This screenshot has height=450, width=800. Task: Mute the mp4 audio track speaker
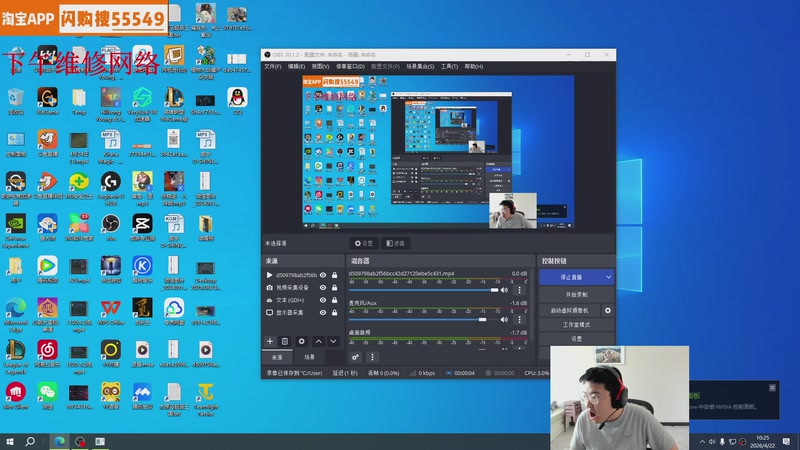point(505,290)
